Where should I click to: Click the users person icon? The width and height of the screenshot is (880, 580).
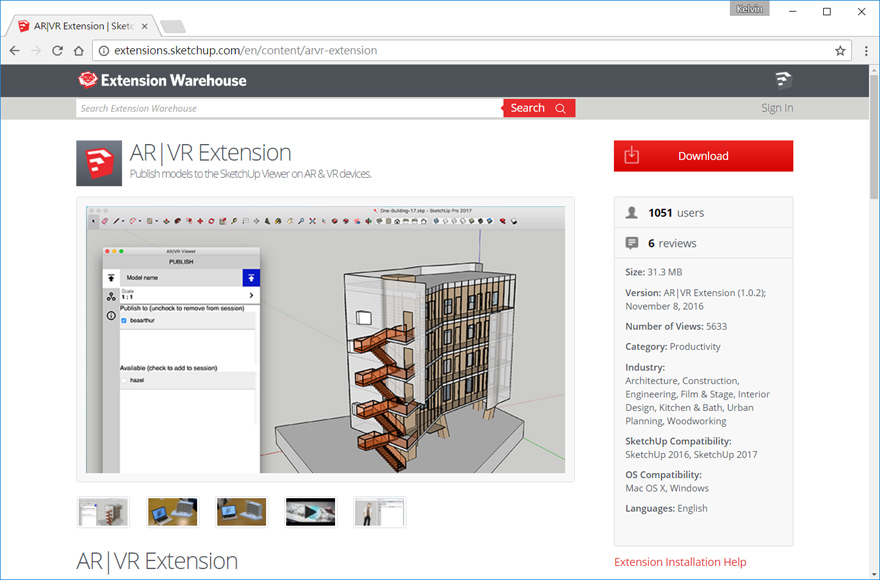click(631, 213)
